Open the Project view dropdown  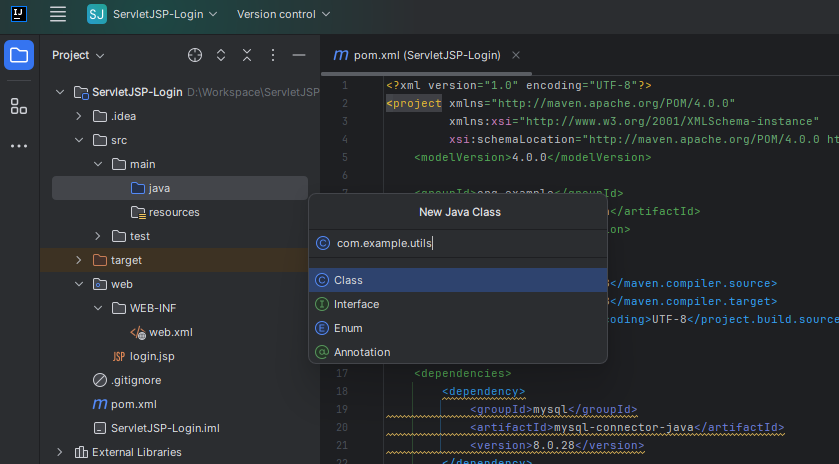pyautogui.click(x=78, y=55)
